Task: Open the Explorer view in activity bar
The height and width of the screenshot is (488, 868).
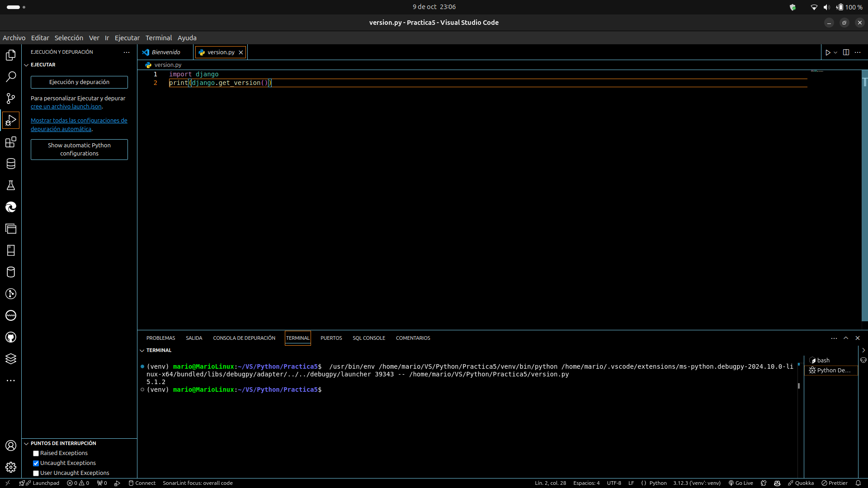Action: pos(11,55)
